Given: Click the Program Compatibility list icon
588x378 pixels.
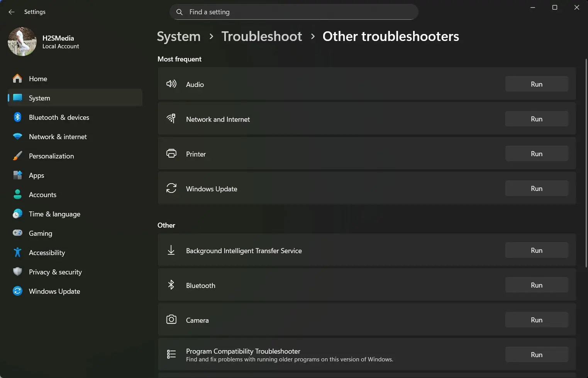Looking at the screenshot, I should coord(171,354).
